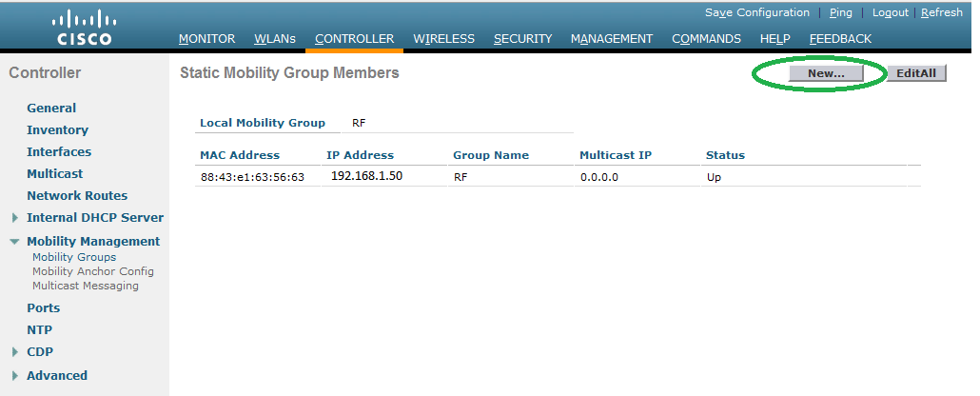Select IP address 192.168.1.50

tap(367, 176)
